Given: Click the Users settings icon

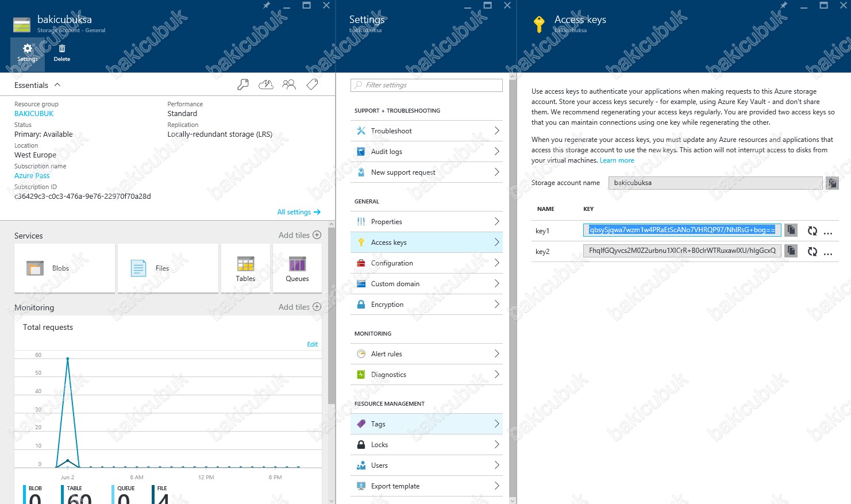Looking at the screenshot, I should click(361, 465).
